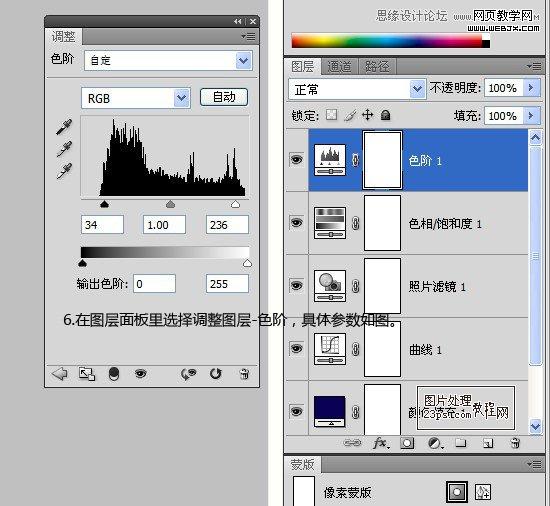550x506 pixels.
Task: Open the opacity slider arrow
Action: click(531, 88)
